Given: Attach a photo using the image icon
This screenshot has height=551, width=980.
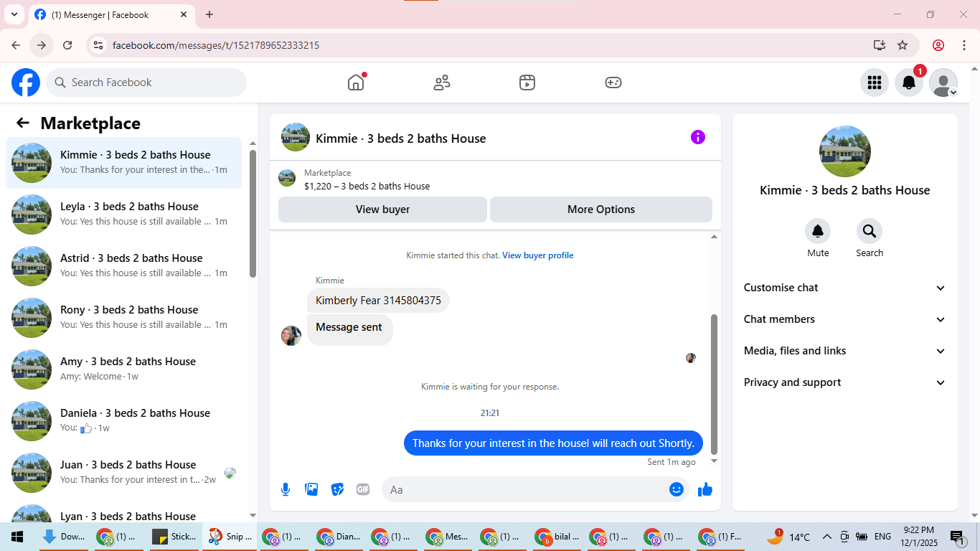Looking at the screenshot, I should click(311, 489).
